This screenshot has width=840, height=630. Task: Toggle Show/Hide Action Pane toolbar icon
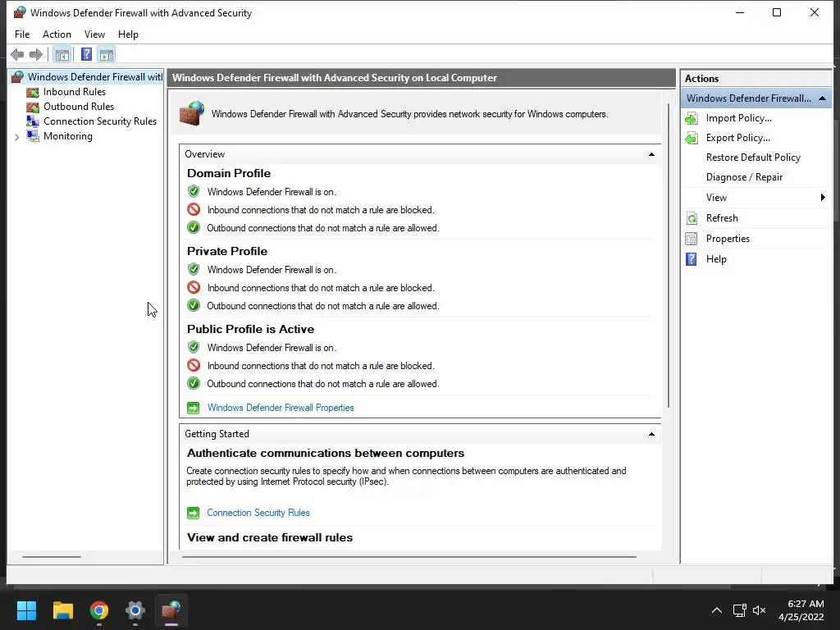(107, 54)
